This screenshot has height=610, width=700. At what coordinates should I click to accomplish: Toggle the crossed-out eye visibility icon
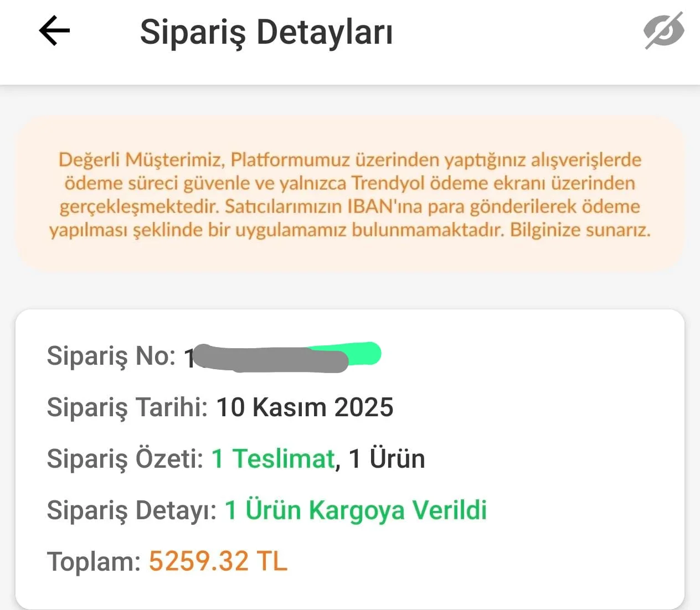pyautogui.click(x=663, y=30)
